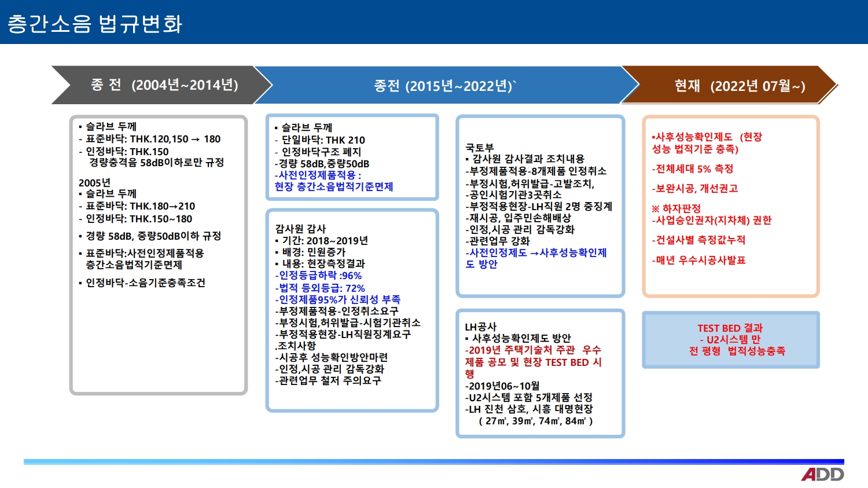Click blue text 현장 층간소음법적기준면제

(x=334, y=187)
